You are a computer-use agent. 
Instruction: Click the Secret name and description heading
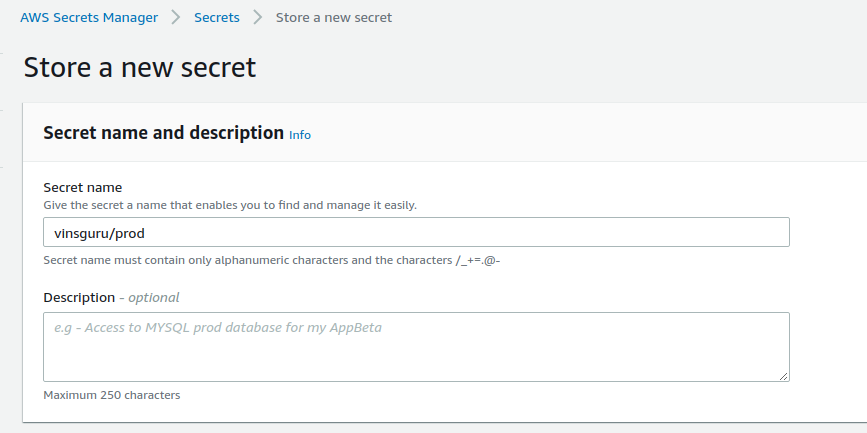[163, 133]
